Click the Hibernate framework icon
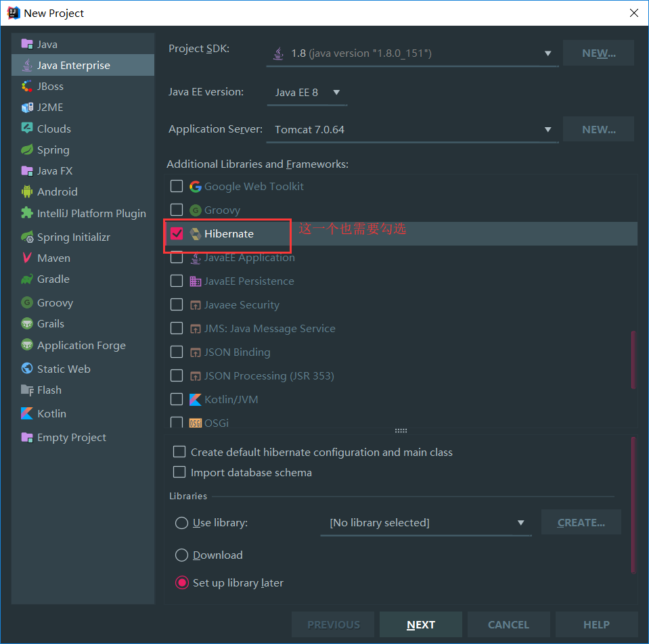The image size is (649, 644). click(x=196, y=233)
